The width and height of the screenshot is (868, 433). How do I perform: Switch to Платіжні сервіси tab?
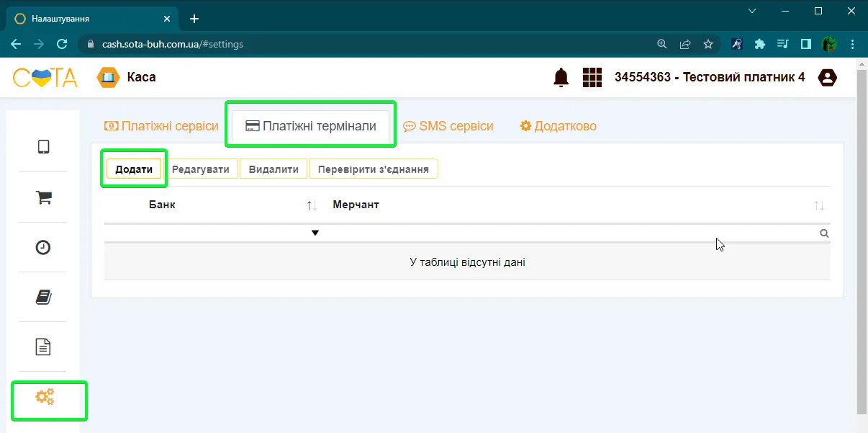click(161, 126)
